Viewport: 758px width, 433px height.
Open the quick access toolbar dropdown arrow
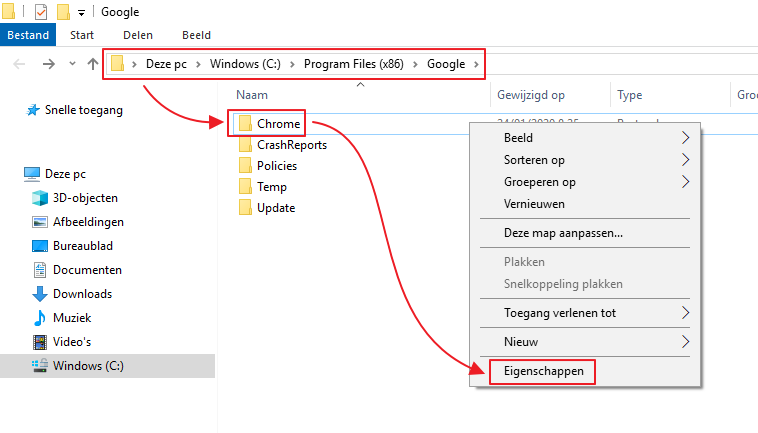(x=81, y=13)
